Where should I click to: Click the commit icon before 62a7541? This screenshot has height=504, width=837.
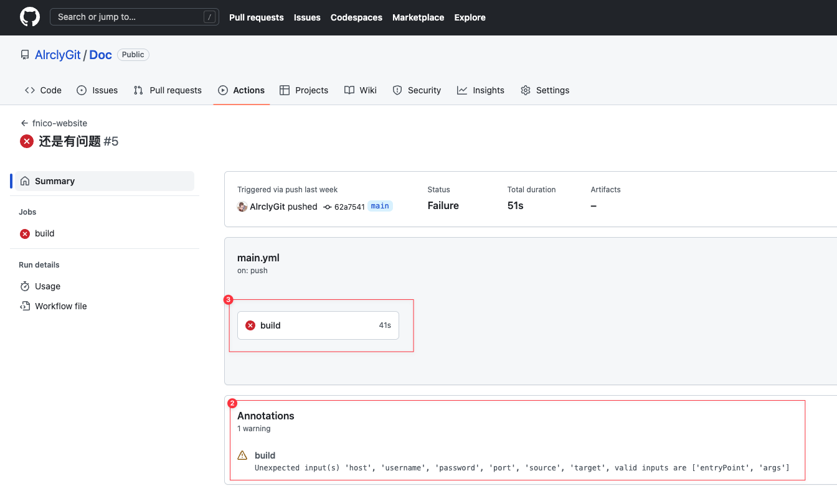point(328,207)
